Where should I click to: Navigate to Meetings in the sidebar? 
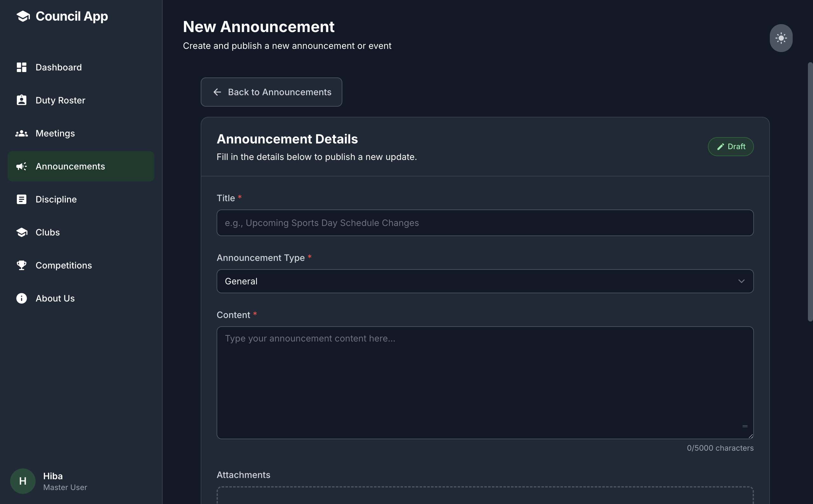point(55,133)
